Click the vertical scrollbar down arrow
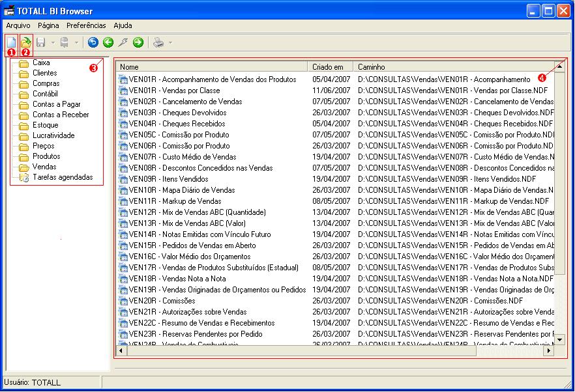 tap(559, 340)
